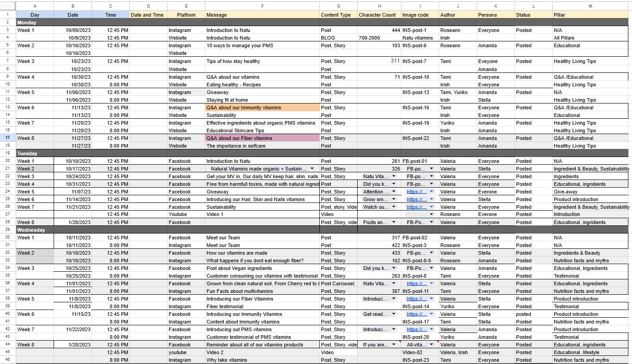The width and height of the screenshot is (632, 364).
Task: Select the dark "Wednesday" section header row cell
Action: 34,230
